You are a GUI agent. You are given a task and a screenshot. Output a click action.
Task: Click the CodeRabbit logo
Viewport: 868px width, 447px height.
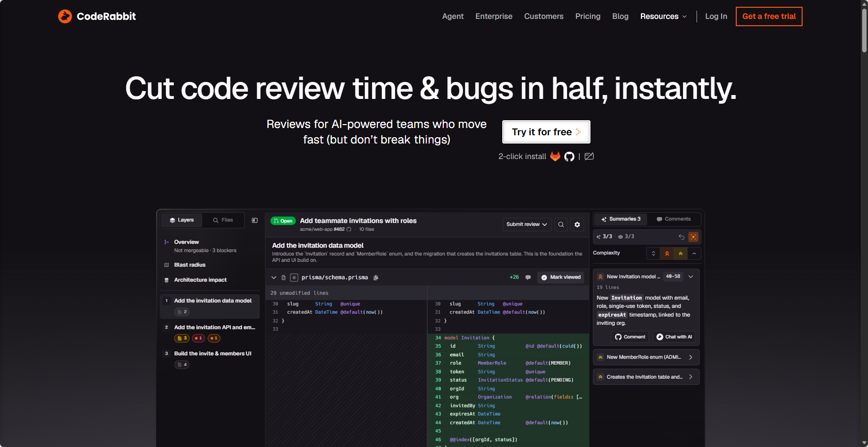[97, 16]
